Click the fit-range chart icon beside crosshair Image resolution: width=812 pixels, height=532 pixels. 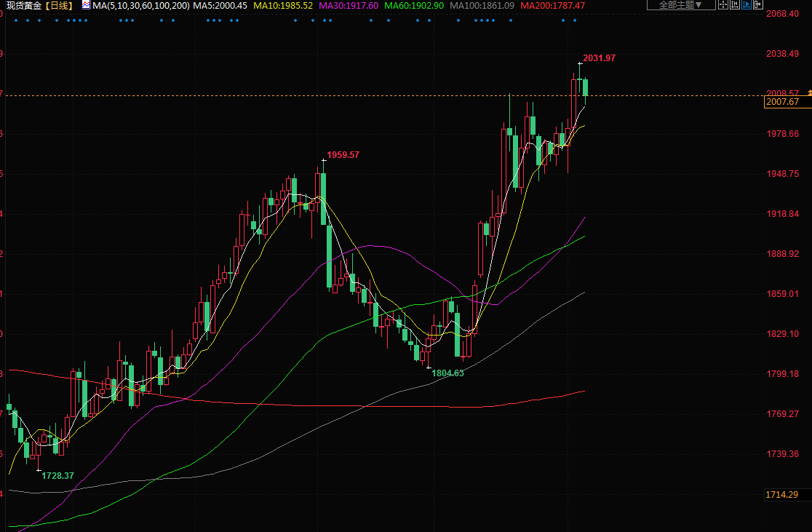coord(735,5)
